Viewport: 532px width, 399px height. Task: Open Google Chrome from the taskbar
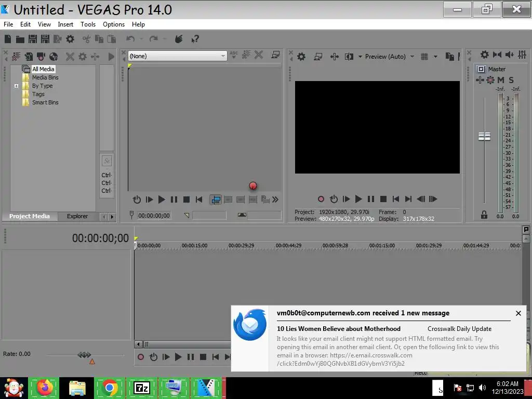(x=110, y=388)
